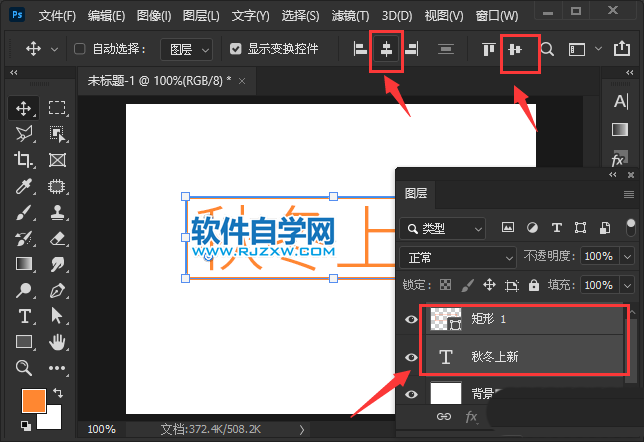
Task: Align layers to vertical centers
Action: click(515, 50)
